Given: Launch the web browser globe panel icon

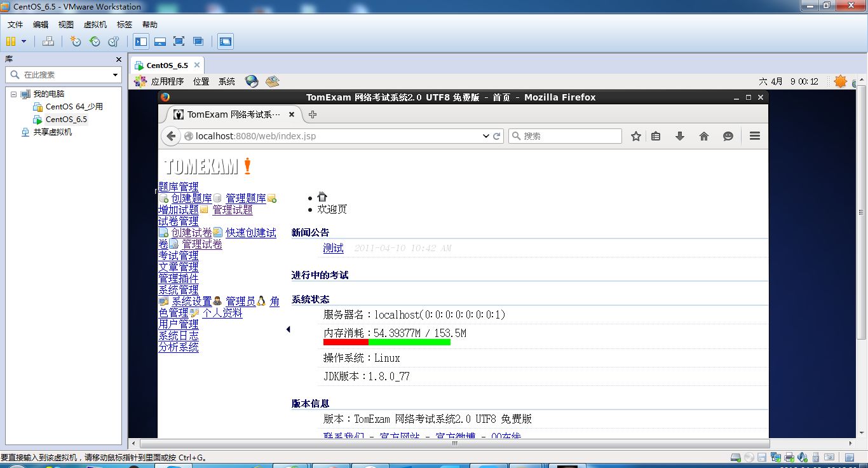Looking at the screenshot, I should [252, 81].
